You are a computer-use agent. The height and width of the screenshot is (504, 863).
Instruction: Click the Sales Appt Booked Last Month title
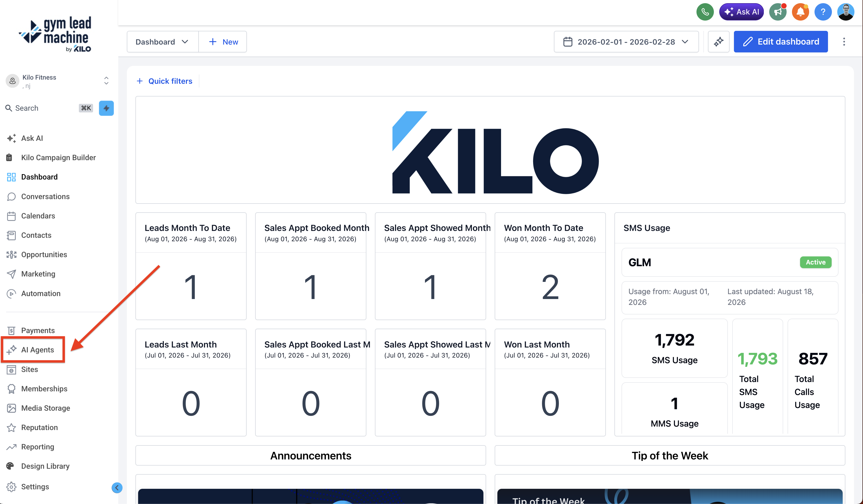pos(317,344)
